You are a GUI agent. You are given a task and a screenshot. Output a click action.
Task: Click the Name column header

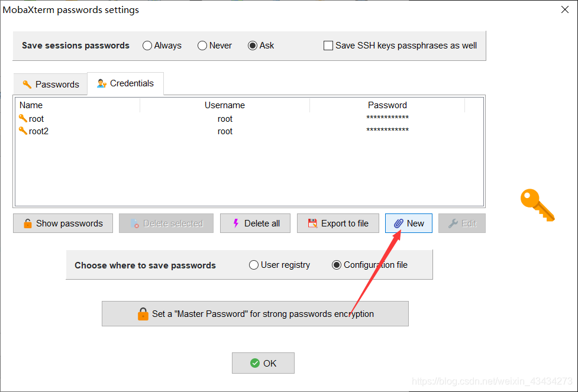[78, 105]
